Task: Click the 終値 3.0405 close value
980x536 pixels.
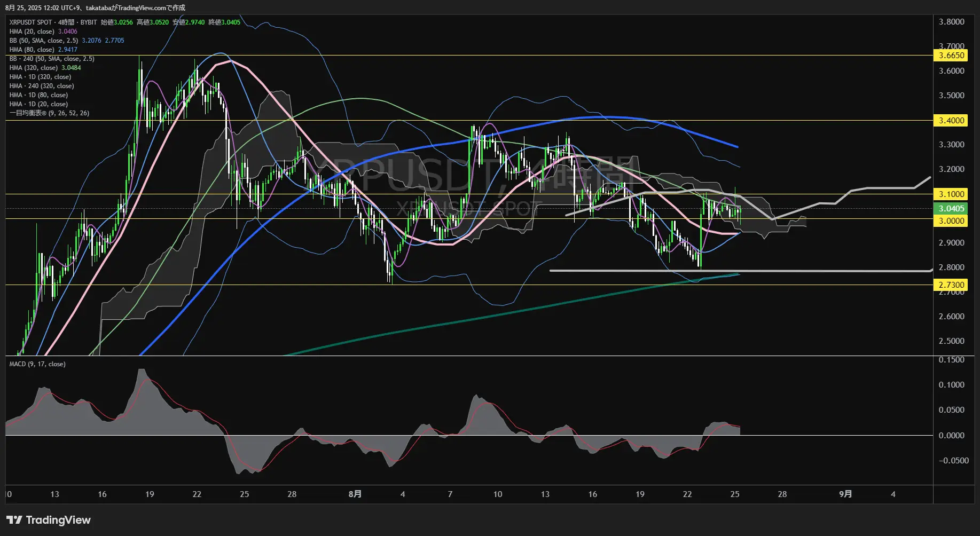Action: 224,22
